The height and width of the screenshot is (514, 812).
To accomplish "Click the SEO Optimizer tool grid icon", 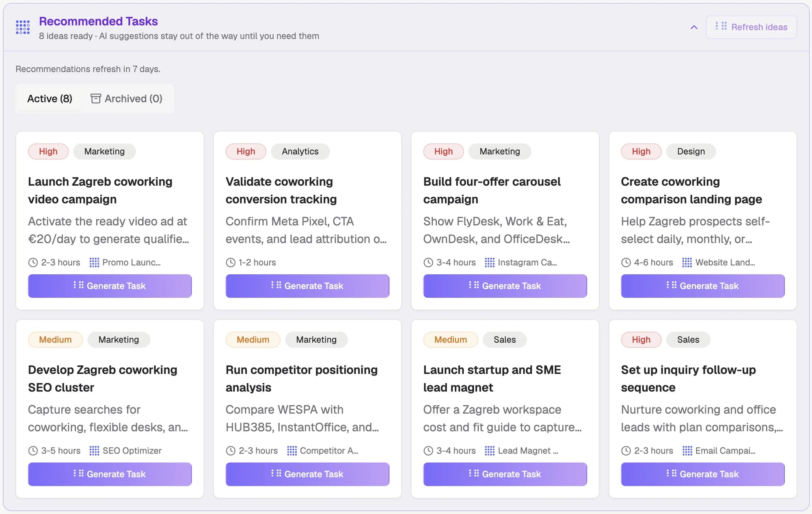I will pyautogui.click(x=94, y=451).
